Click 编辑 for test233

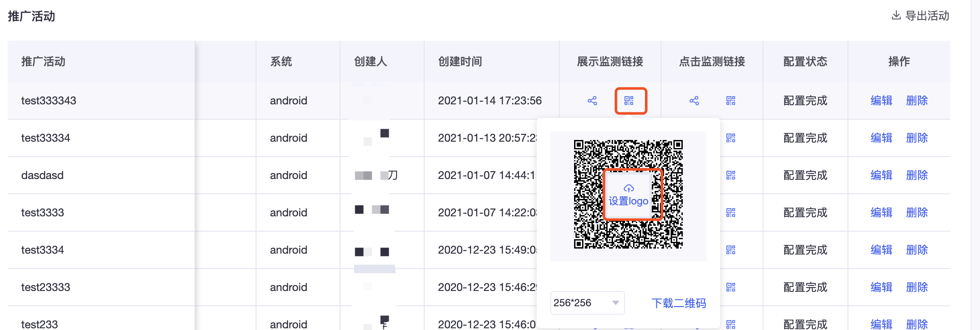click(x=881, y=324)
